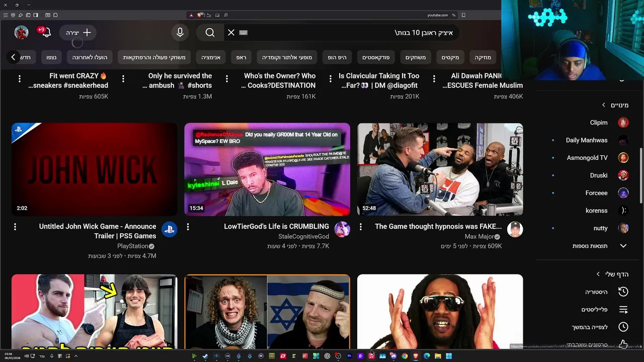
Task: Select the אנימציה chip
Action: click(211, 57)
